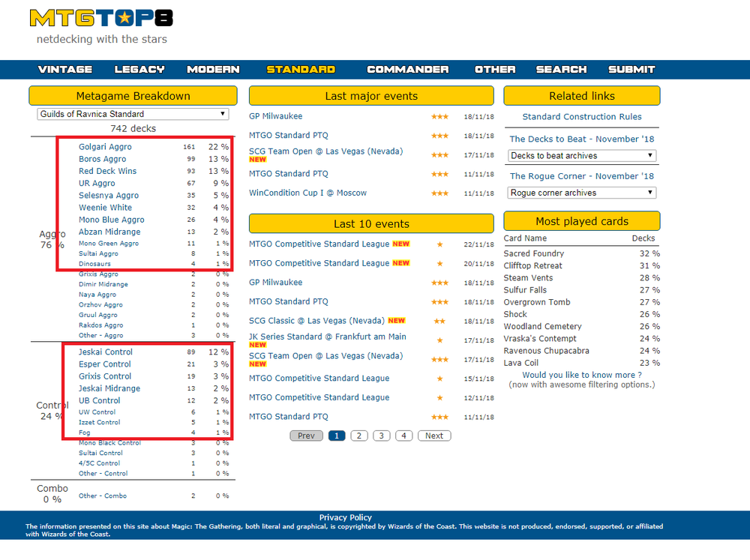Switch to the Modern format tab
Image resolution: width=750 pixels, height=560 pixels.
click(213, 70)
